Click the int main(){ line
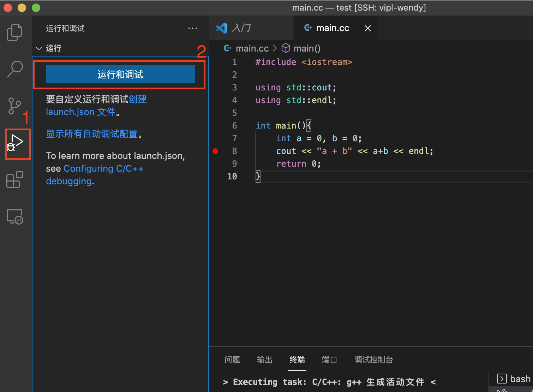This screenshot has height=392, width=533. [283, 126]
